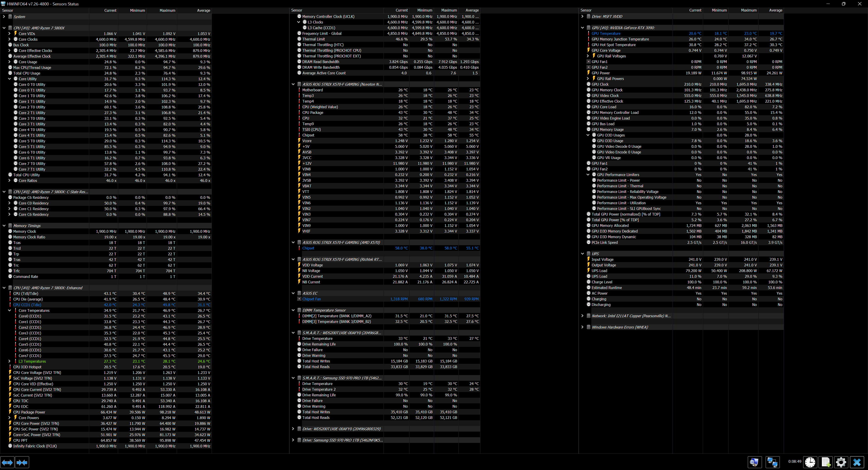Click the shrink columns inward-arrows icon

pyautogui.click(x=22, y=462)
